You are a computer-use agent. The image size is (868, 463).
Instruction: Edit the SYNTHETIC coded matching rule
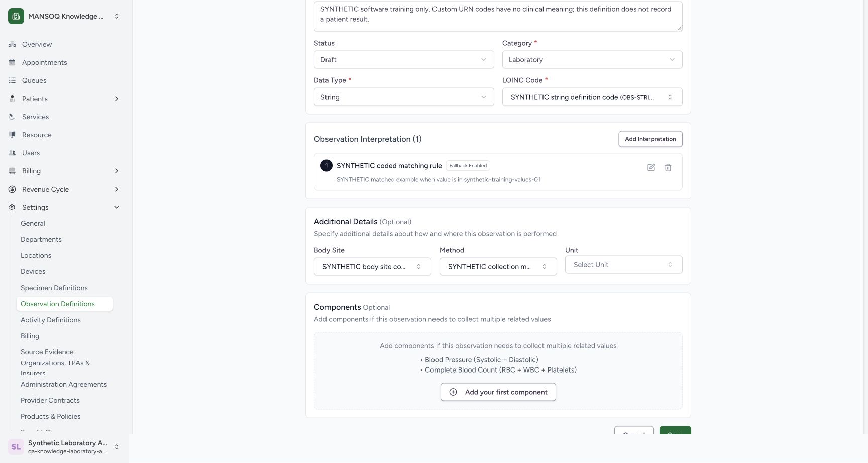(x=651, y=167)
